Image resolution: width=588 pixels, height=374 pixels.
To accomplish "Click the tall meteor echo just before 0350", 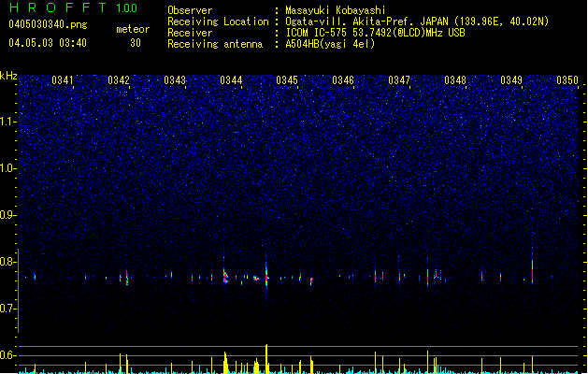I will [532, 266].
